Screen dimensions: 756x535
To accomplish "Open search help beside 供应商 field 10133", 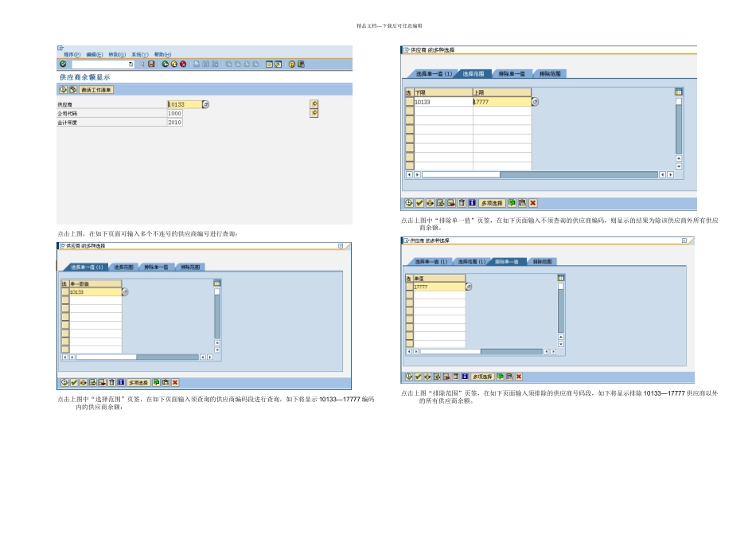I will [205, 104].
